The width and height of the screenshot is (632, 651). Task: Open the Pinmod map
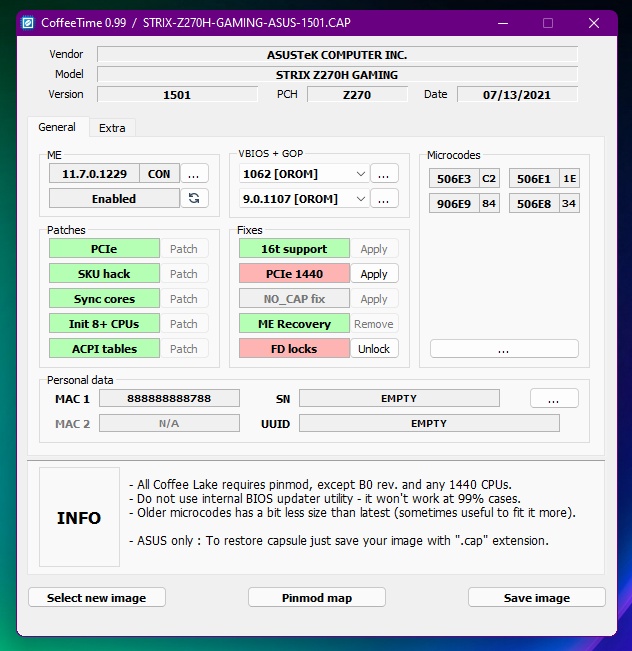point(317,597)
